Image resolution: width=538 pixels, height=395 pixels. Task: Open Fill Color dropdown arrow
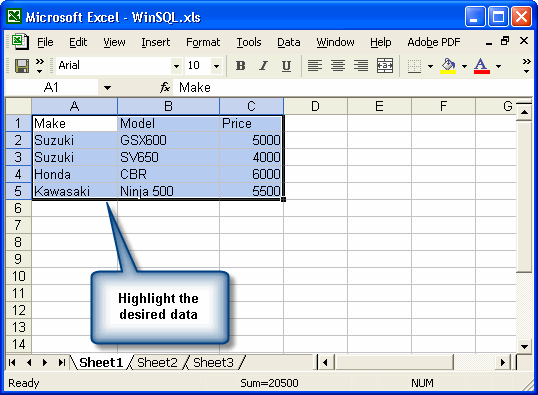tap(464, 66)
